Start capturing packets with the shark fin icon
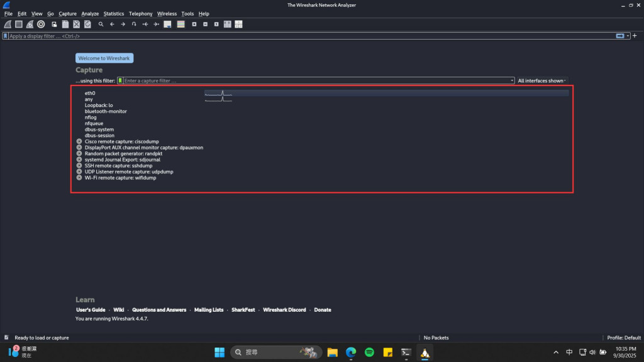Image resolution: width=644 pixels, height=362 pixels. 8,25
